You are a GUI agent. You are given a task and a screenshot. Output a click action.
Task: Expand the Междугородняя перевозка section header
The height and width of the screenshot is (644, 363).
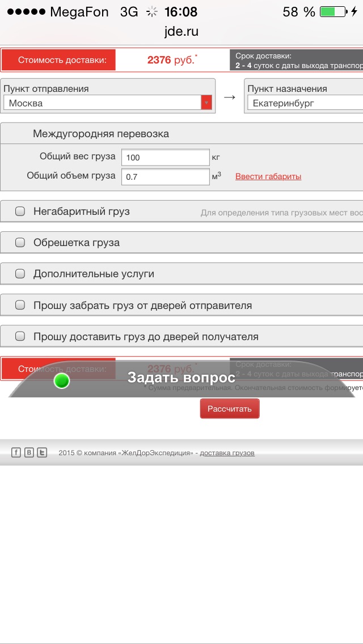click(x=101, y=134)
